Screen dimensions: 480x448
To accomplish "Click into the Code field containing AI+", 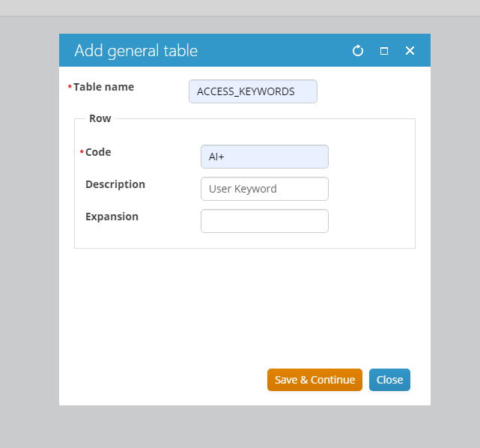I will tap(264, 157).
